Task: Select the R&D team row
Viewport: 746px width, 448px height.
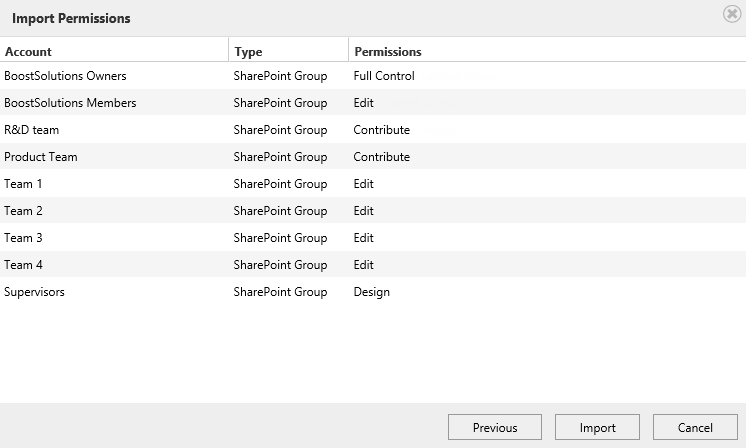Action: [x=373, y=129]
